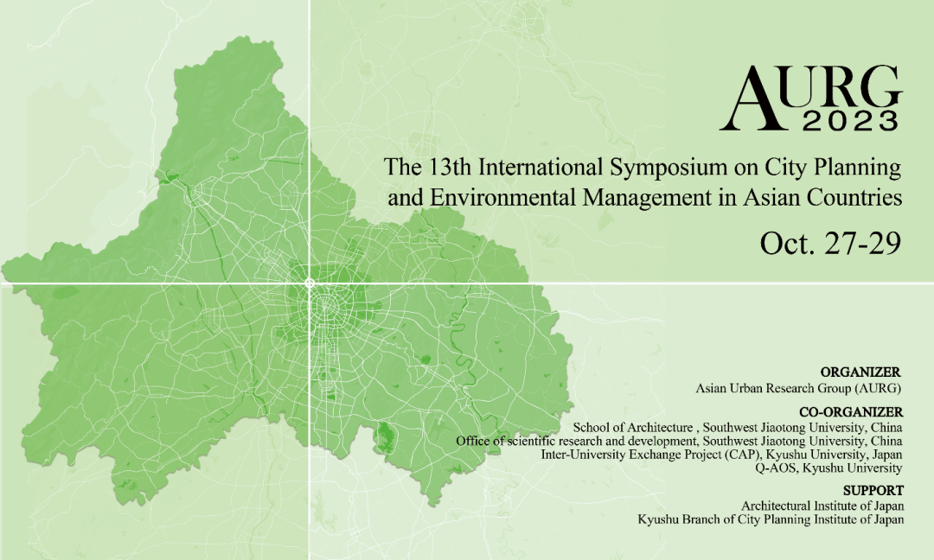Click the "The 13th International Symposium" title line
934x560 pixels.
(x=643, y=165)
